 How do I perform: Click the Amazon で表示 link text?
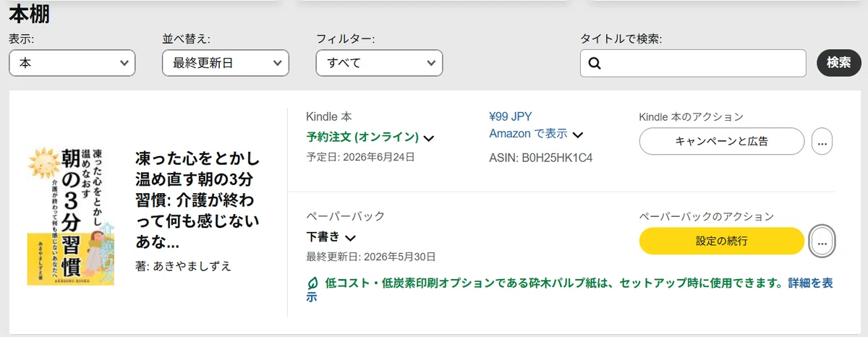[x=528, y=134]
